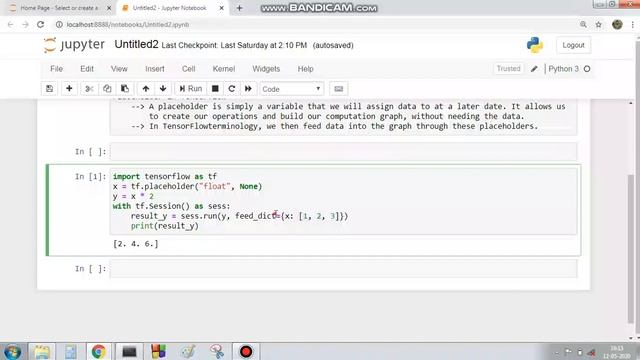Close the Home Page browser tab
This screenshot has height=360, width=640.
click(x=109, y=8)
